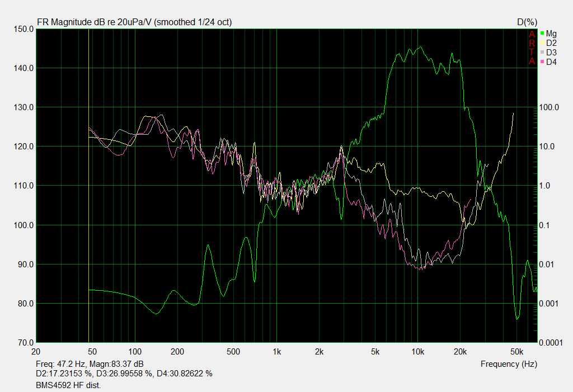Click the chart title 'FR Magnitude dB re 20uPa/V'
Screen dimensions: 573x392
[94, 22]
